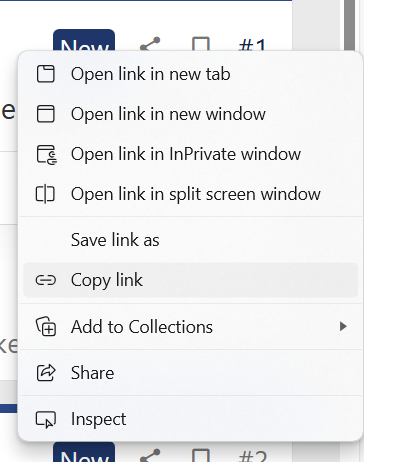Open the #1 post link
Screen dimensions: 394x462
(252, 45)
